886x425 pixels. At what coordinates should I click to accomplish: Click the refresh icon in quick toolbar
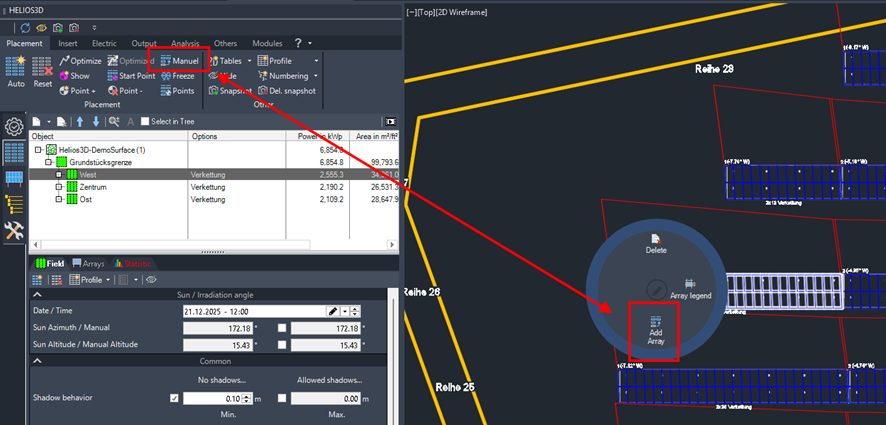pos(25,27)
